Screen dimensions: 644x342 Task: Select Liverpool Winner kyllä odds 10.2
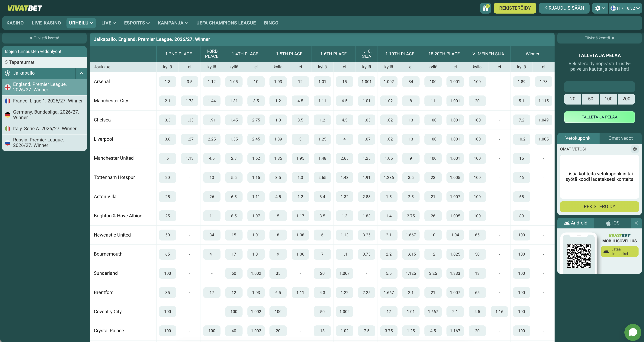click(521, 139)
